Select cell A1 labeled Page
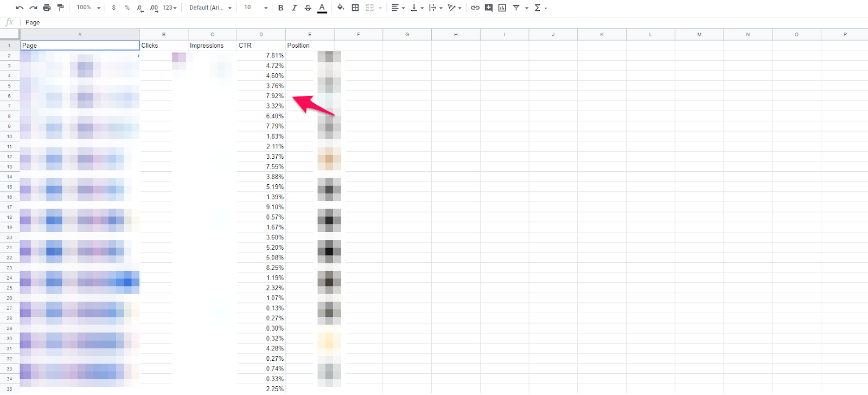This screenshot has height=395, width=868. (80, 46)
